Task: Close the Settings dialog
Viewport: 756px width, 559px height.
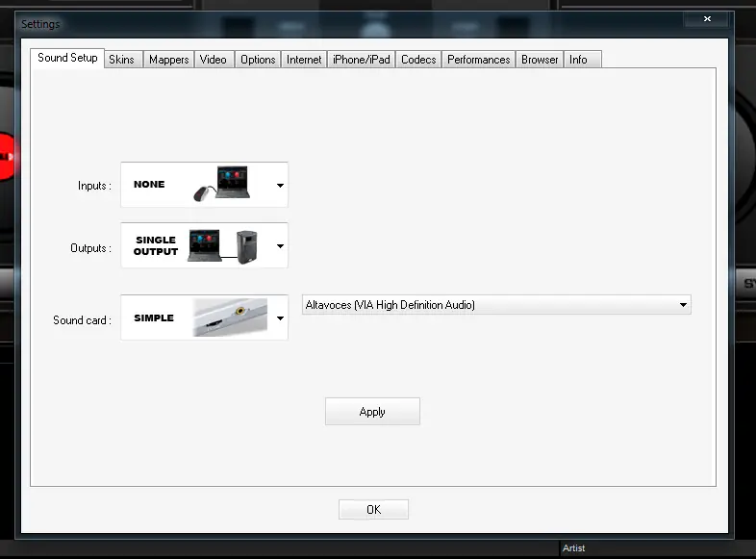Action: coord(707,19)
